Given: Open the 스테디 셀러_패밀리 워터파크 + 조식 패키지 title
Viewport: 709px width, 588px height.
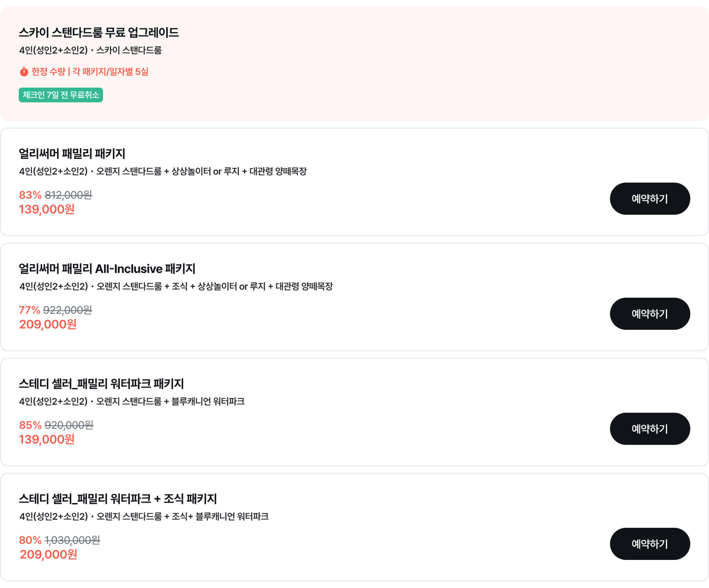Looking at the screenshot, I should coord(118,499).
